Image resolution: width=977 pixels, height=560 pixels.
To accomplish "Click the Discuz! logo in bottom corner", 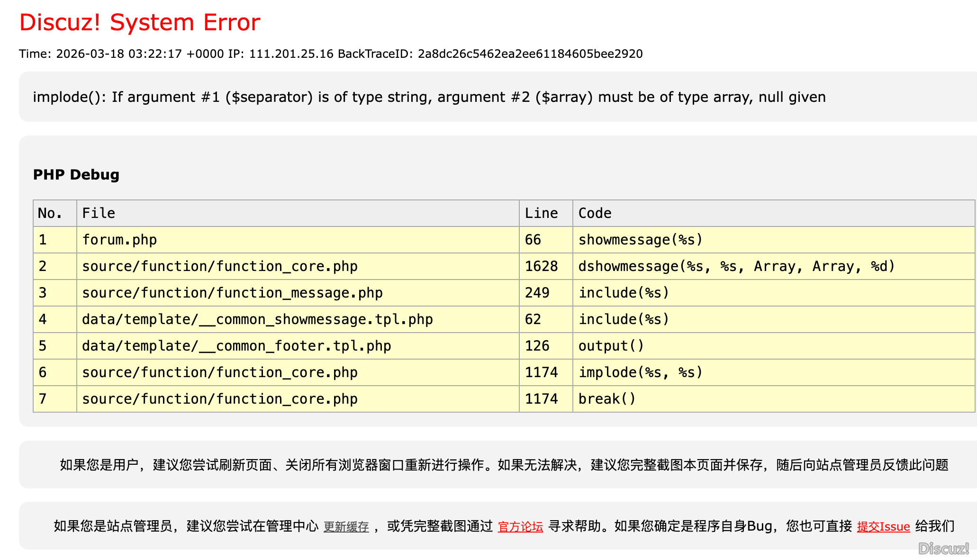I will coord(943,548).
